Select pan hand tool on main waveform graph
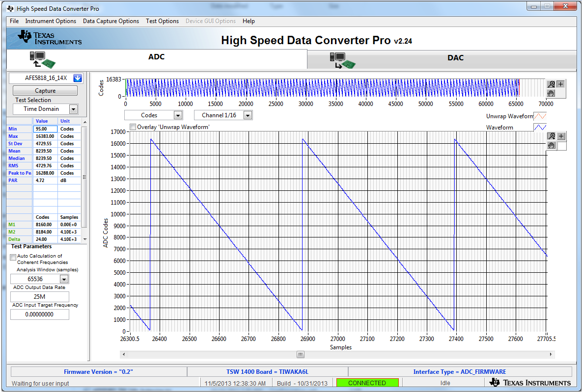 pos(552,145)
